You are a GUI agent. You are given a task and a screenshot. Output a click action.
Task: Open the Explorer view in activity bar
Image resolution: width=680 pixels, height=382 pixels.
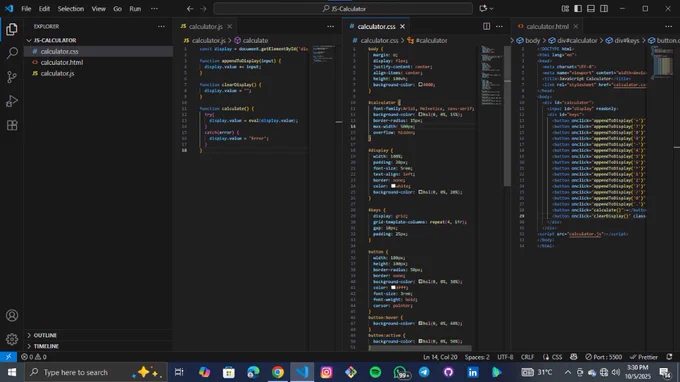[x=12, y=29]
